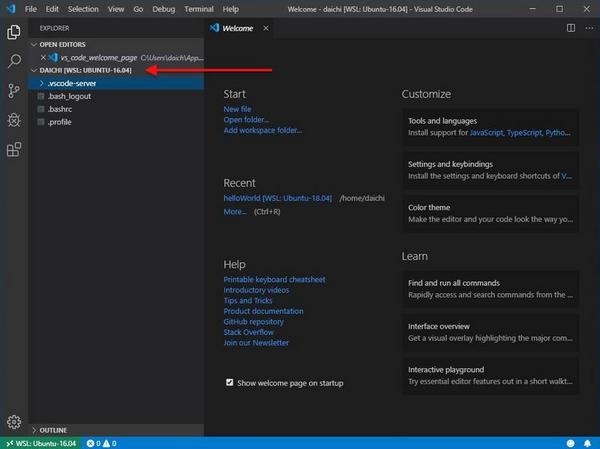Open the File menu
600x449 pixels.
click(31, 9)
